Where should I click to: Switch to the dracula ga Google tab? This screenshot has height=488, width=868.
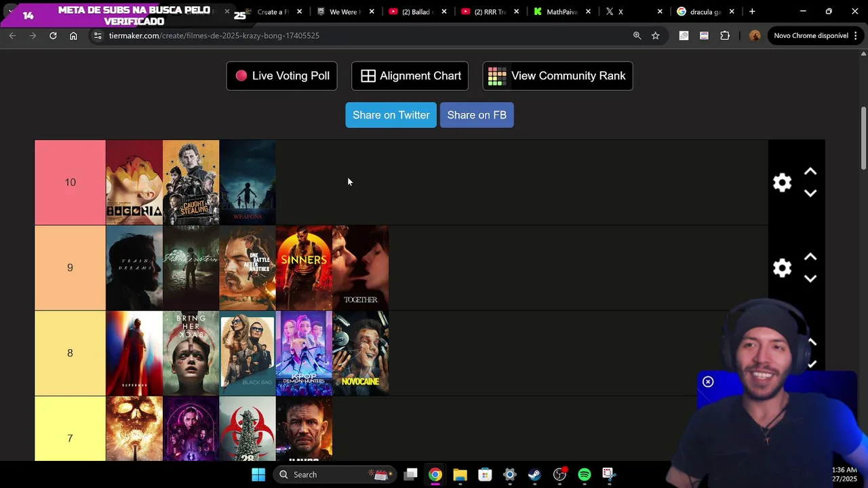coord(705,12)
